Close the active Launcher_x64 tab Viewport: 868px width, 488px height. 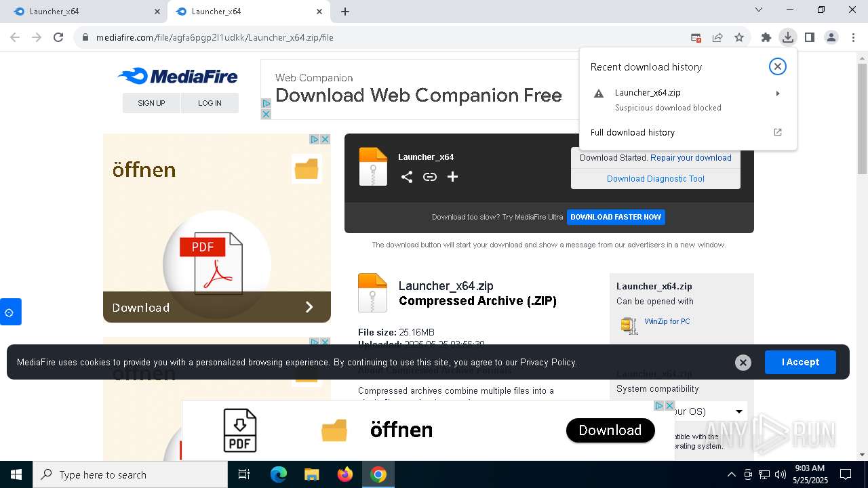pos(319,12)
